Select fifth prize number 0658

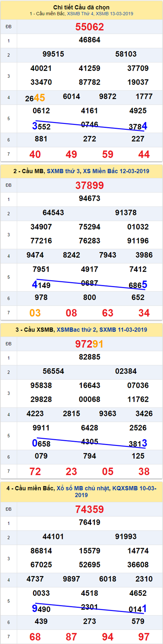[x=41, y=443]
